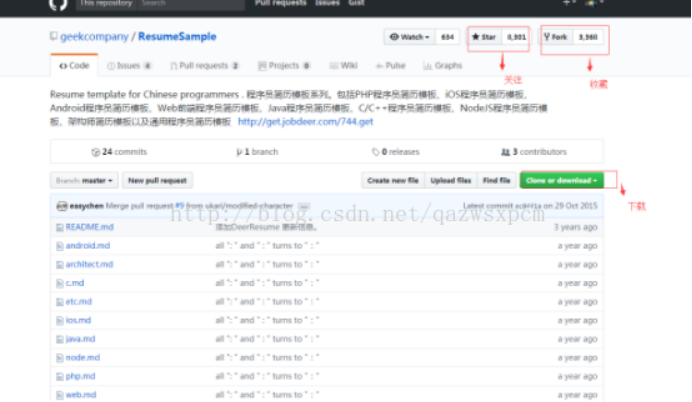Open pull request #9 link

pos(179,206)
